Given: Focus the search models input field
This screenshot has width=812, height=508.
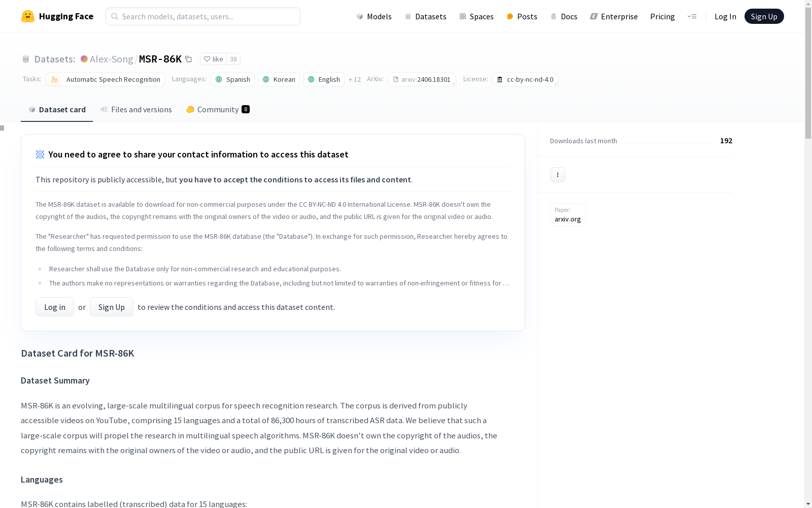Looking at the screenshot, I should [203, 16].
